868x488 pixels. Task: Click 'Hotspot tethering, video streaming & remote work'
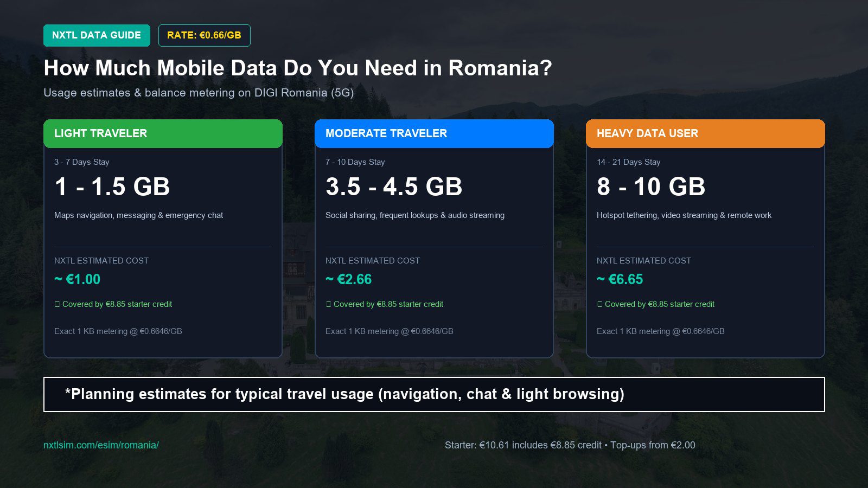pyautogui.click(x=684, y=215)
